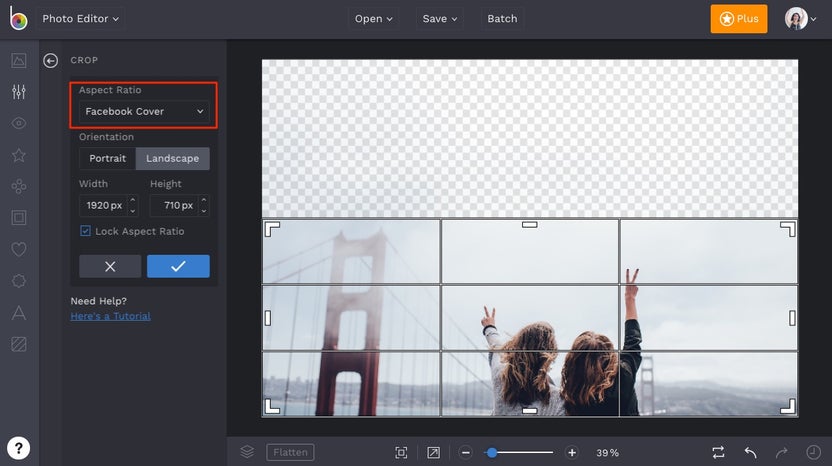This screenshot has height=466, width=832.
Task: Click the bottom-center crop edge handle
Action: 530,410
